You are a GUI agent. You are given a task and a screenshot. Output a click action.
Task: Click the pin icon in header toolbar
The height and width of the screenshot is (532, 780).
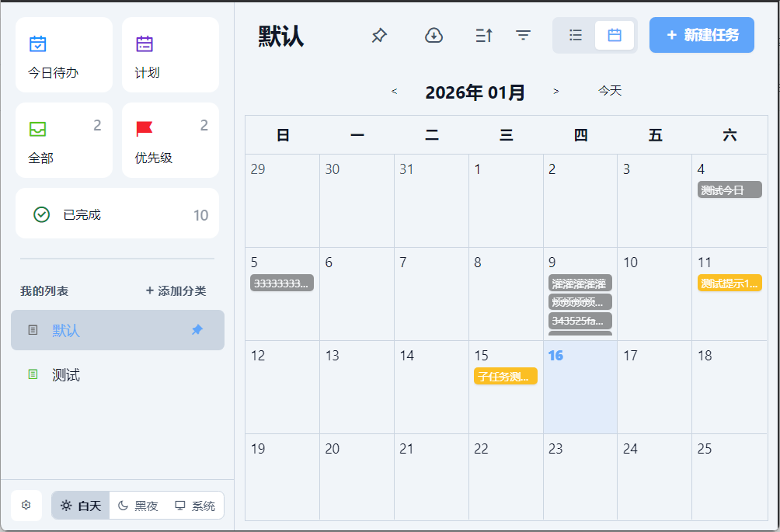[379, 35]
